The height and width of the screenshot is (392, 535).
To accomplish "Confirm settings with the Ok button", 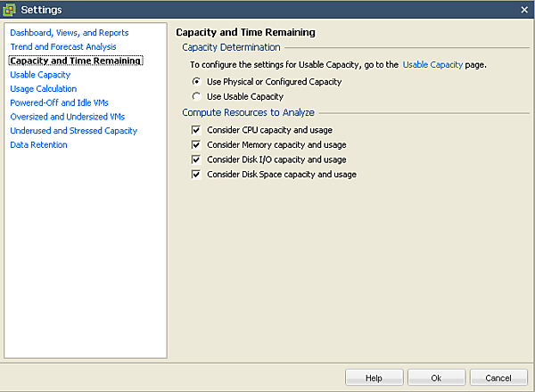I will pos(436,378).
